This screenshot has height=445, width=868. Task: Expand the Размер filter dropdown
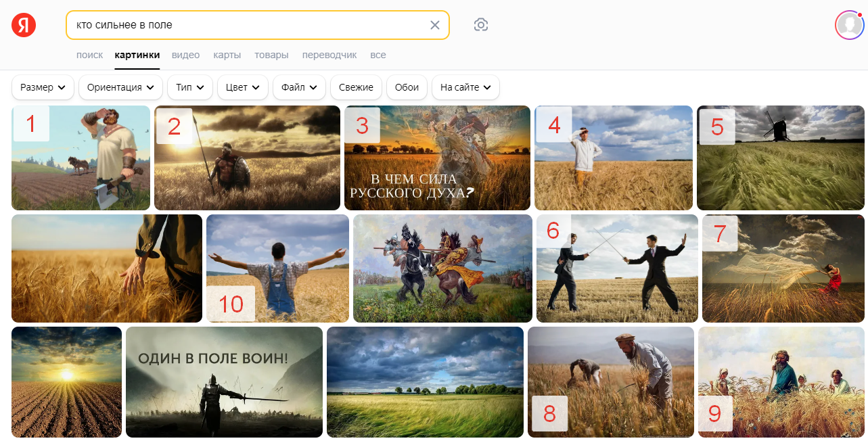point(43,87)
